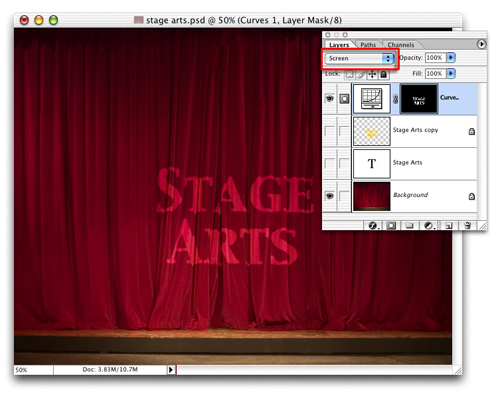This screenshot has height=398, width=500.
Task: Hide the Curves 1 adjustment layer
Action: click(330, 99)
